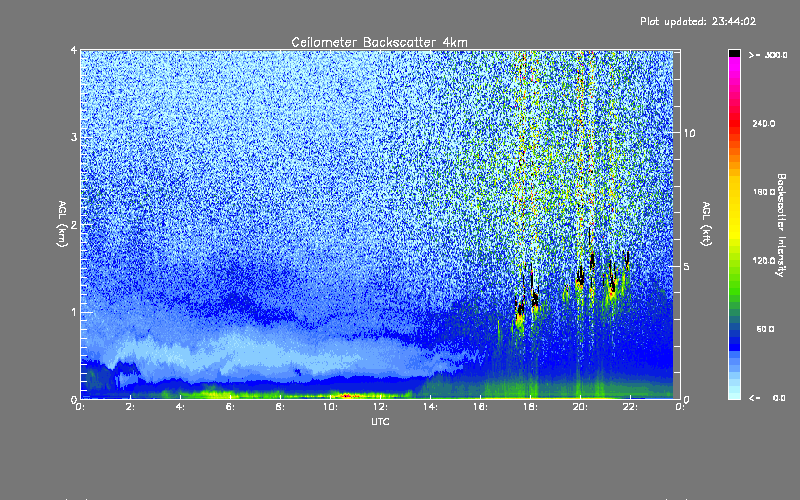Click the x-axis tick label 12:

[x=380, y=407]
